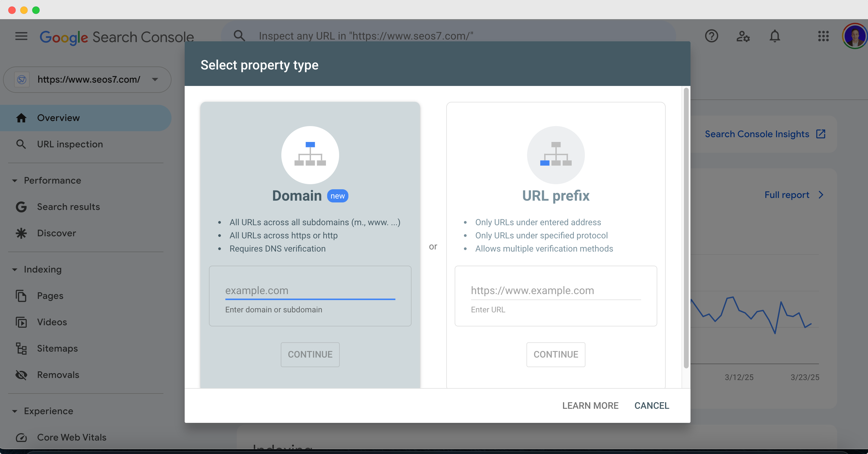Click the Full report chevron arrow

coord(821,195)
